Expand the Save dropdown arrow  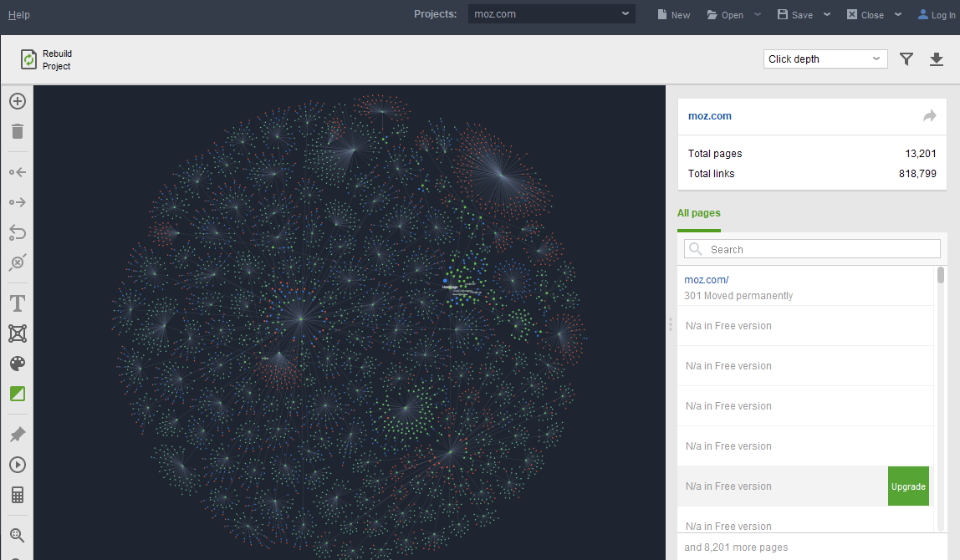point(827,14)
